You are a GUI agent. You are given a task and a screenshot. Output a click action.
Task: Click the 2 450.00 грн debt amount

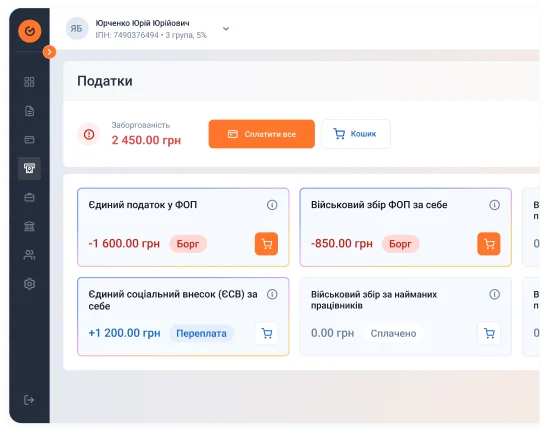click(x=146, y=140)
